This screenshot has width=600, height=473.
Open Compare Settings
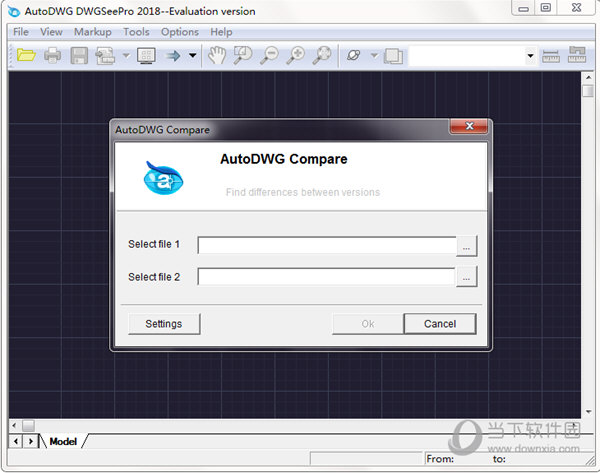164,324
